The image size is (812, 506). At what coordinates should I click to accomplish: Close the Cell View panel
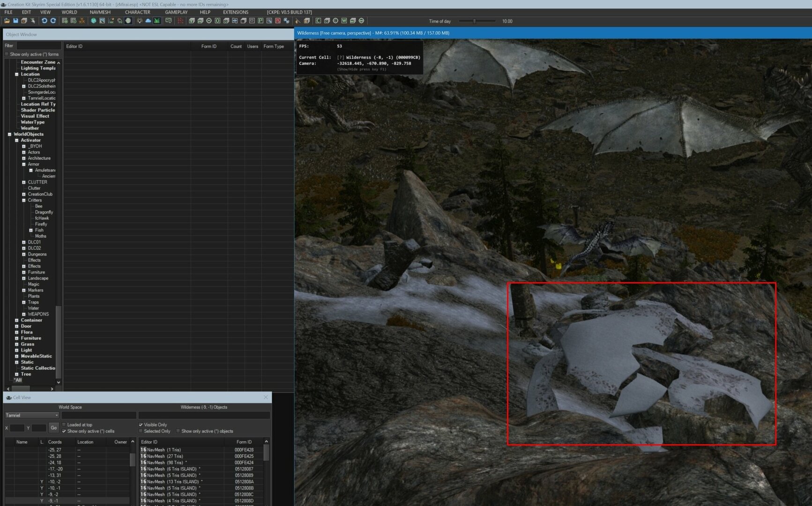(266, 397)
